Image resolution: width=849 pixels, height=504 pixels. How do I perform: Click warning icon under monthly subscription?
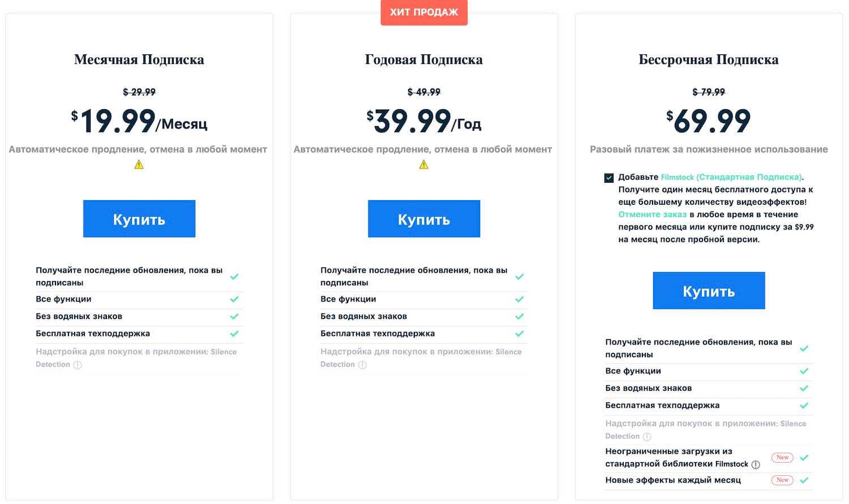click(x=139, y=165)
